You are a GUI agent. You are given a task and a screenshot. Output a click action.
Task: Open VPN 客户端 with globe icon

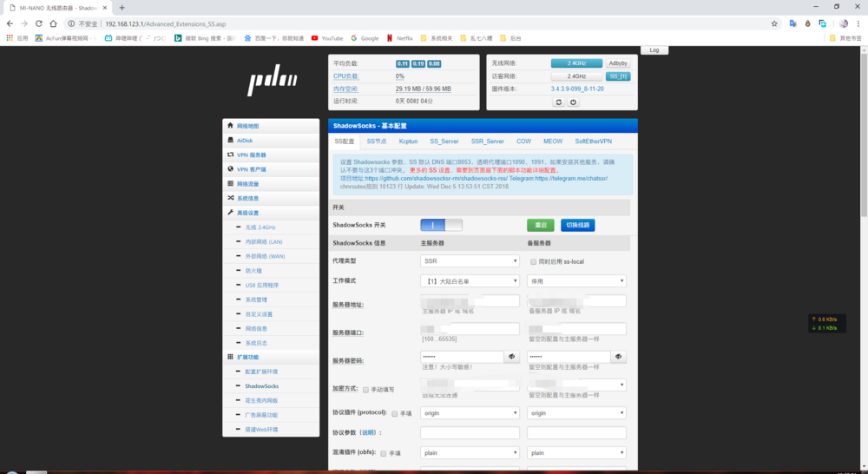point(230,169)
